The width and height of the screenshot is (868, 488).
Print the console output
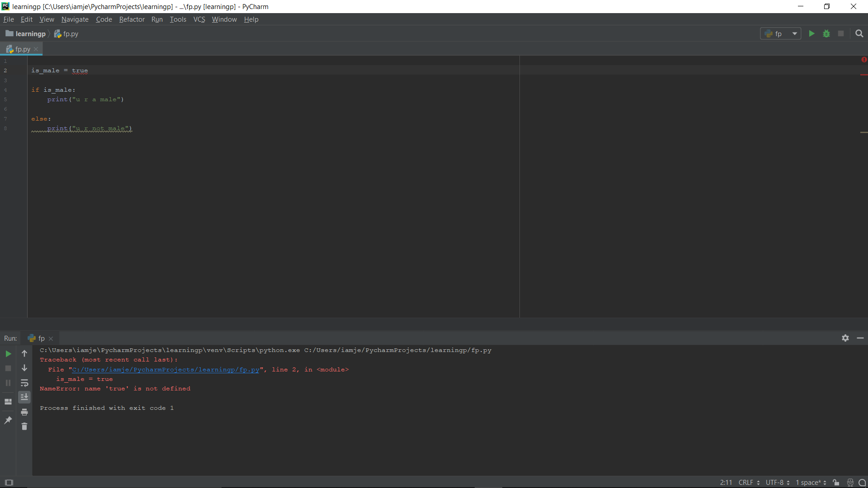[x=24, y=412]
